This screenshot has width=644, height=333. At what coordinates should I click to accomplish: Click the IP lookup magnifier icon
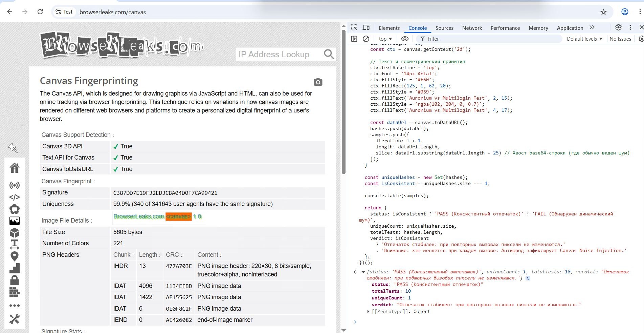[x=329, y=54]
